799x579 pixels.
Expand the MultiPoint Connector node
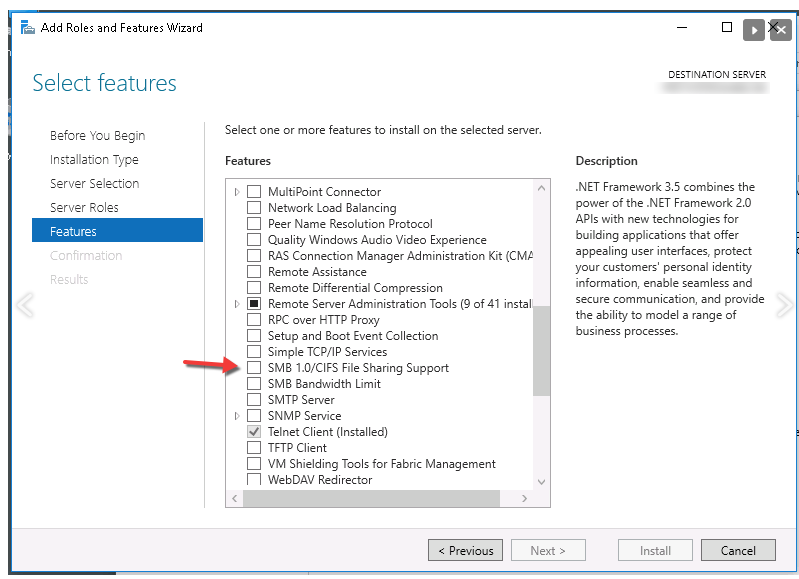click(x=237, y=192)
